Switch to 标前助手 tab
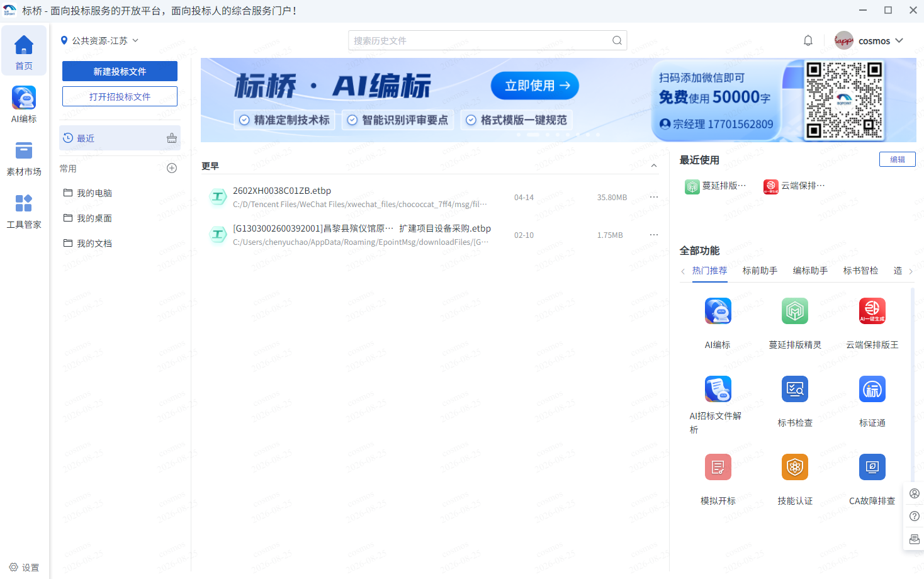Screen dimensions: 924x579 tap(760, 271)
